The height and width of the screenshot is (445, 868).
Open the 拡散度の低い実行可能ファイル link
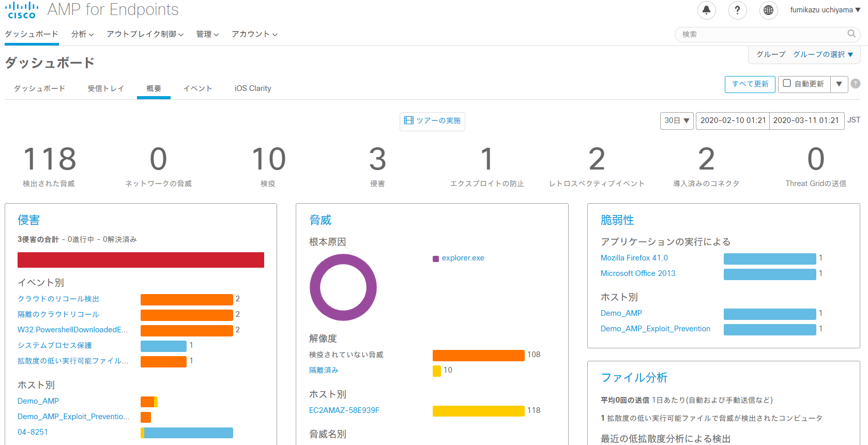point(73,361)
